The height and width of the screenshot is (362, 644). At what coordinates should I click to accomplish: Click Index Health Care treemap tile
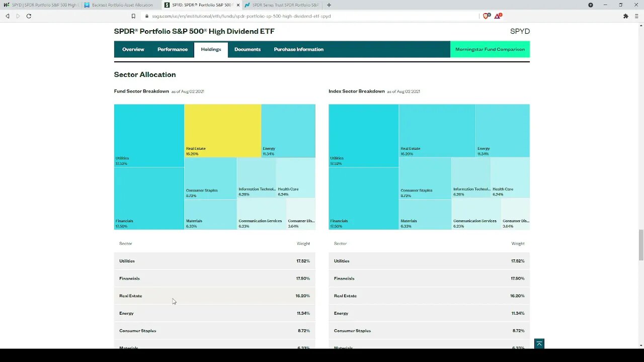[x=510, y=178]
